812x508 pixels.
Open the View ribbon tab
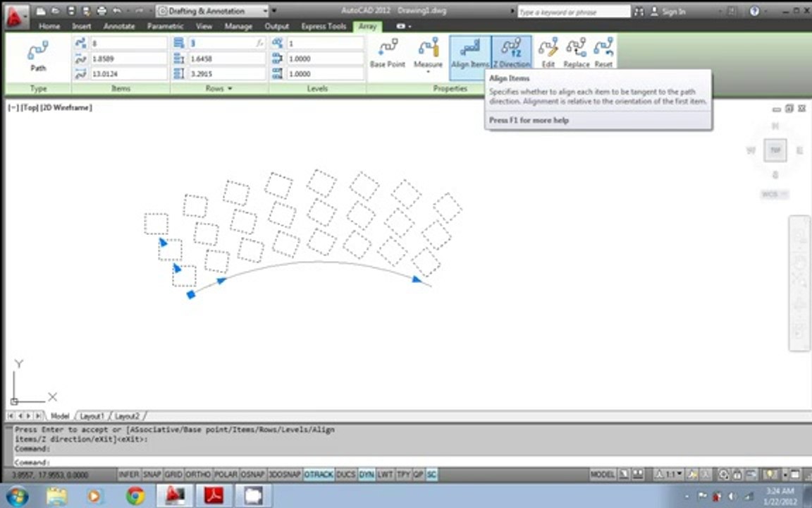coord(204,26)
